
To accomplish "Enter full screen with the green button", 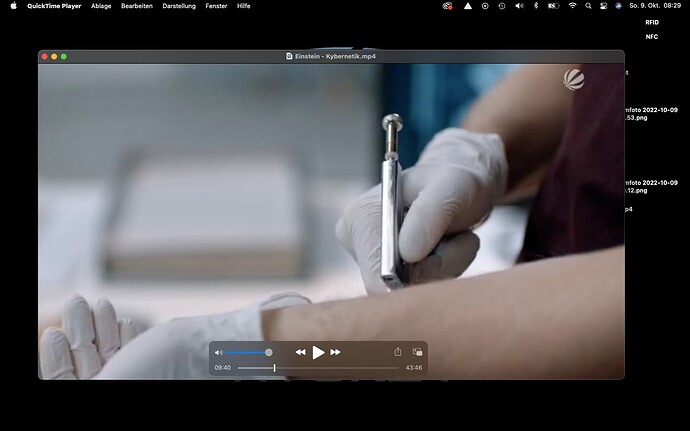I will [64, 56].
